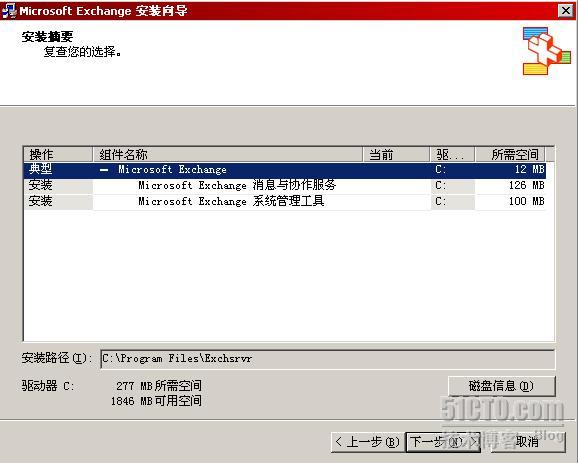Open 磁盘信息 disk information button
This screenshot has width=578, height=463.
tap(501, 386)
